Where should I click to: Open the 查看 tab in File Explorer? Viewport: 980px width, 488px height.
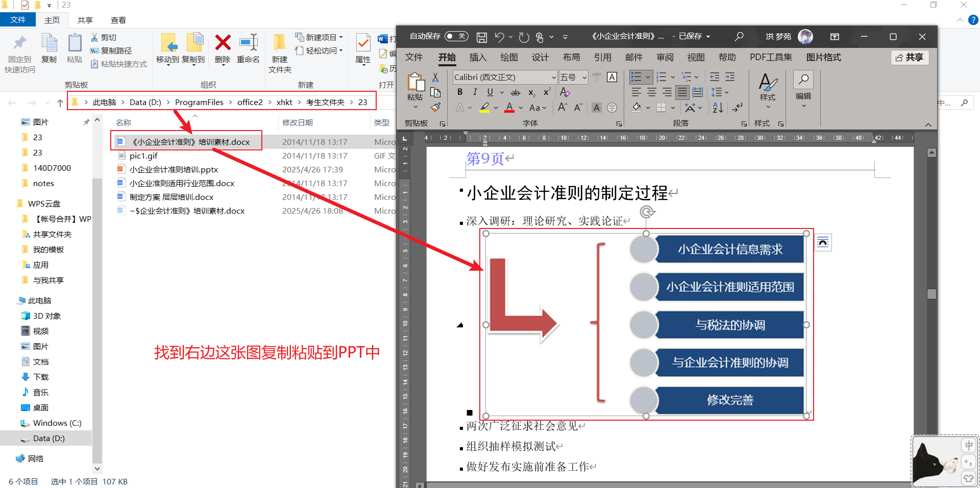click(x=118, y=20)
